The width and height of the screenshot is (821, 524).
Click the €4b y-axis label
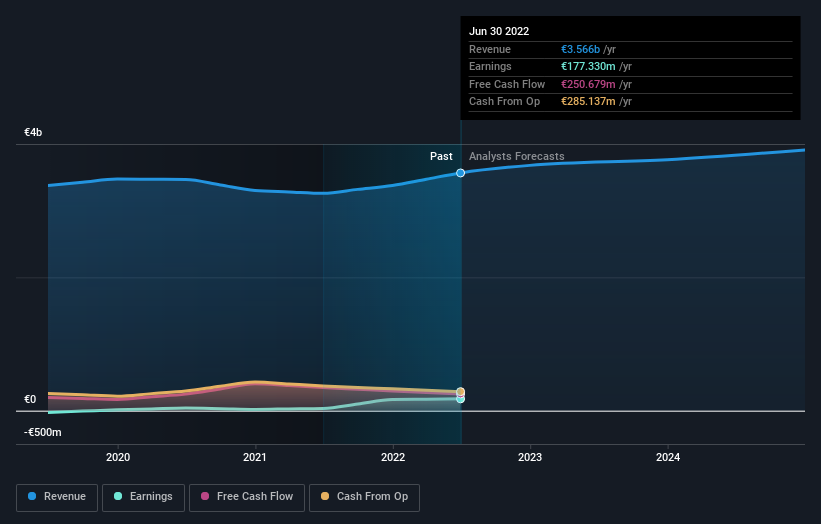pos(33,132)
